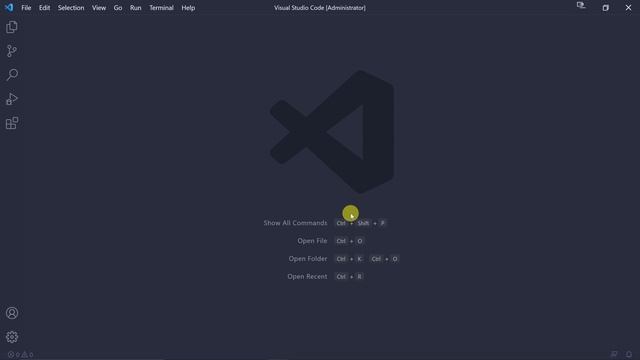Open the Selection menu
This screenshot has width=640, height=360.
pyautogui.click(x=71, y=8)
